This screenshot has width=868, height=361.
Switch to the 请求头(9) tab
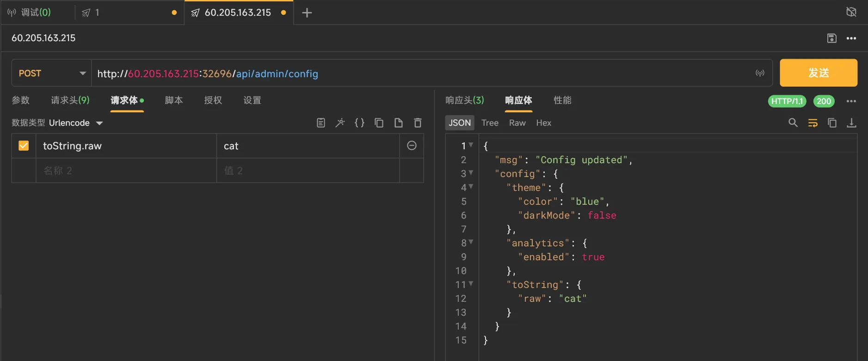coord(70,100)
